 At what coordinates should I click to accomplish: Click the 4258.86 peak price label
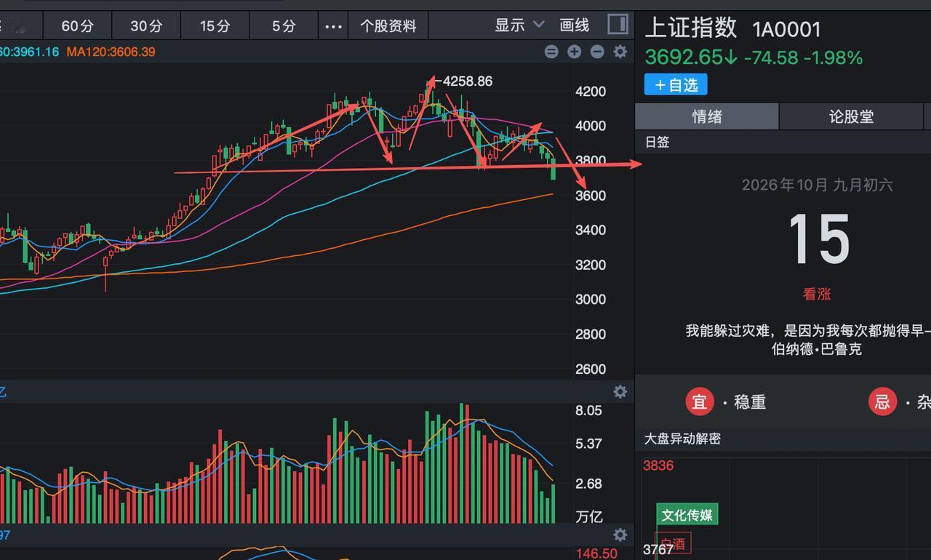(468, 81)
